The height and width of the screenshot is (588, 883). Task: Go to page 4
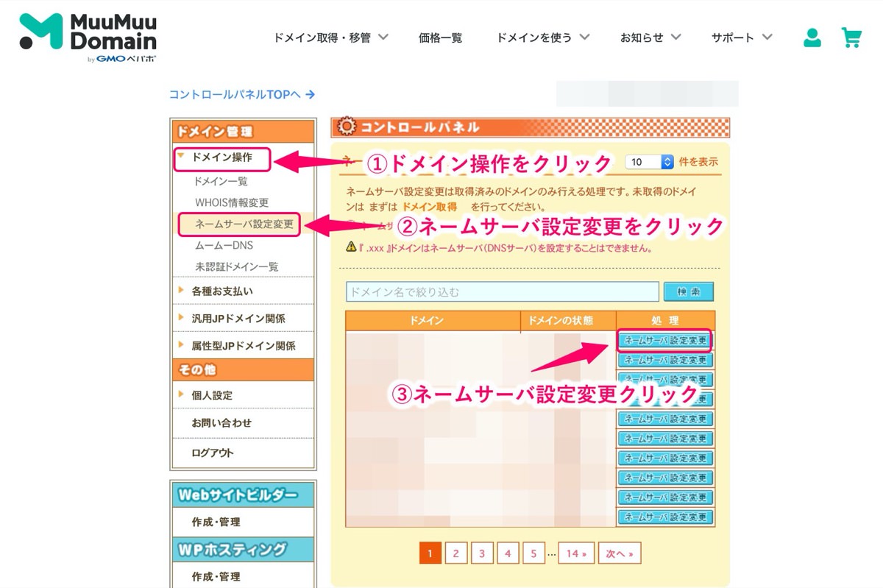click(508, 553)
